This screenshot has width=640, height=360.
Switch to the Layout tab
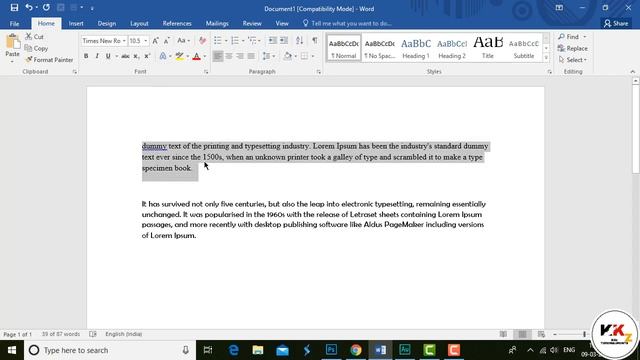139,24
